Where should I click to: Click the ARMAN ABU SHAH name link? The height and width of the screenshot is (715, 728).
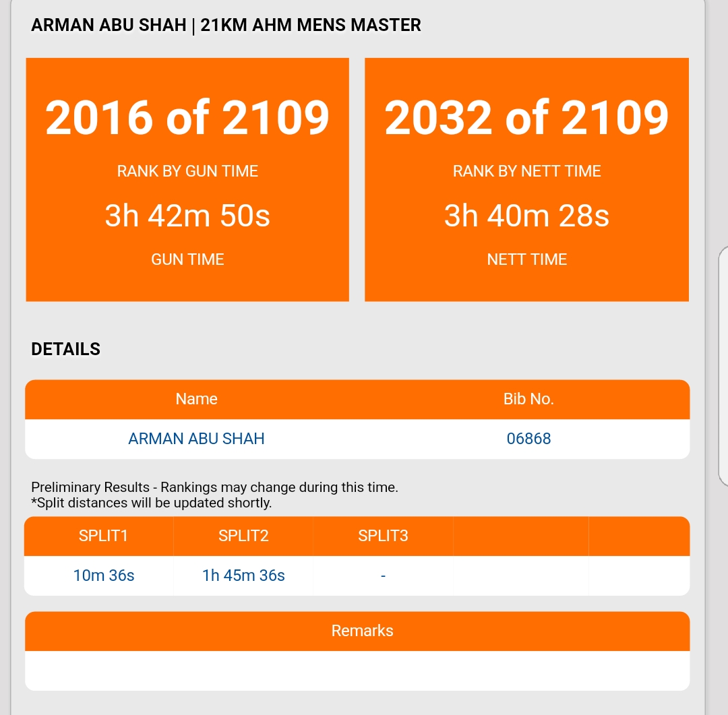click(196, 439)
